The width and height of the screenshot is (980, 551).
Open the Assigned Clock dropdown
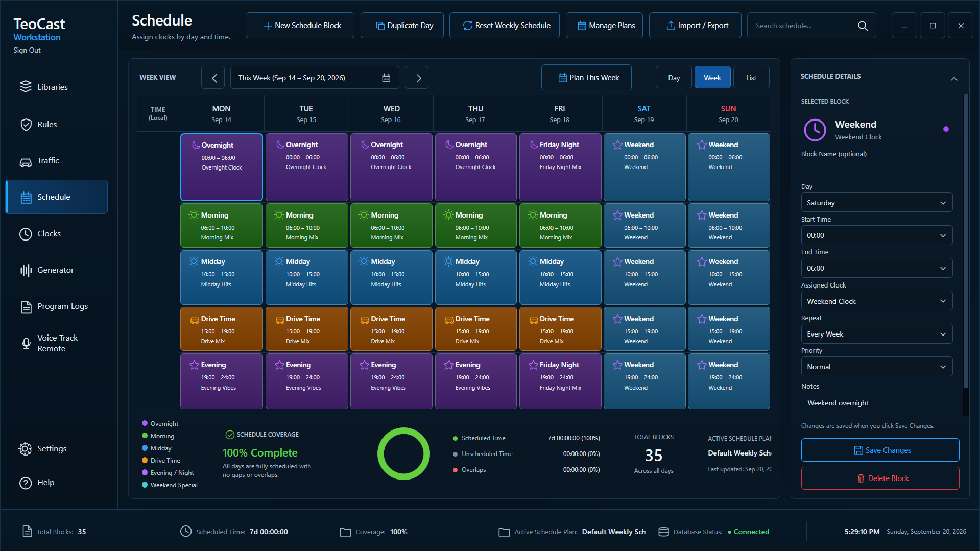(x=876, y=301)
